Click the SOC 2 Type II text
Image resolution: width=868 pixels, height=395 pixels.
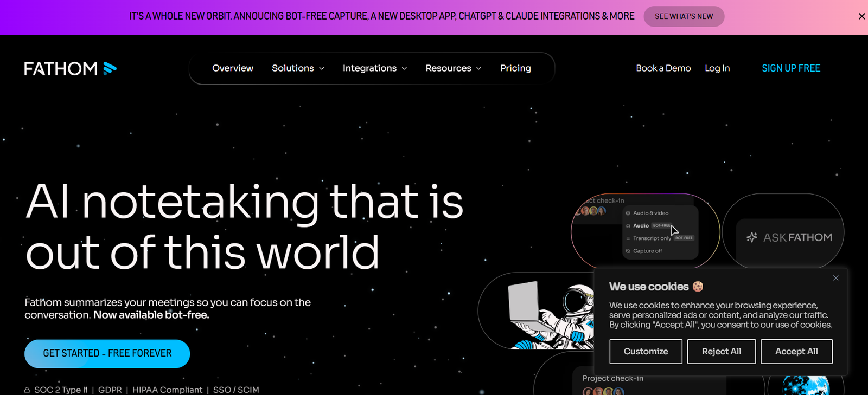tap(61, 390)
